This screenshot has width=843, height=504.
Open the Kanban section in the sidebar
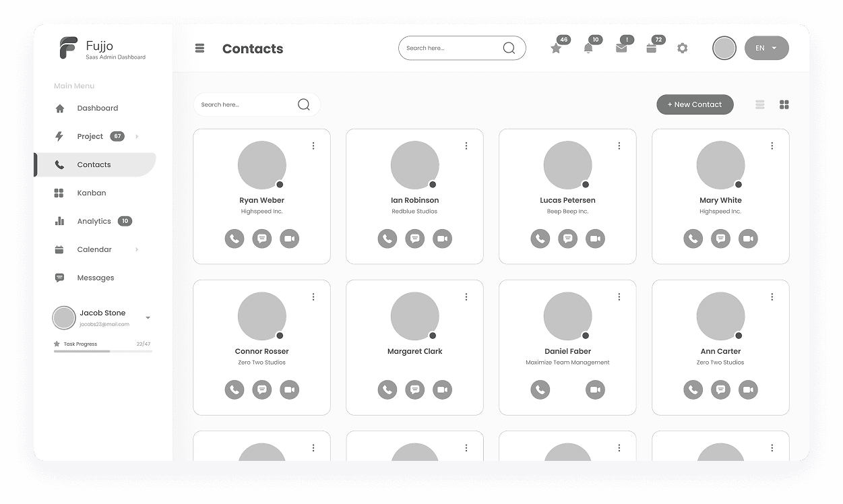point(92,193)
